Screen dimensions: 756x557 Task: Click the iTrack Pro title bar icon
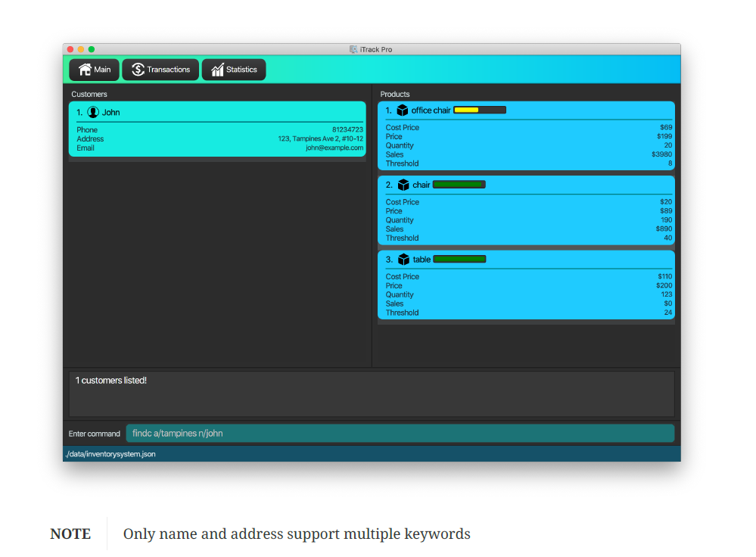[353, 49]
